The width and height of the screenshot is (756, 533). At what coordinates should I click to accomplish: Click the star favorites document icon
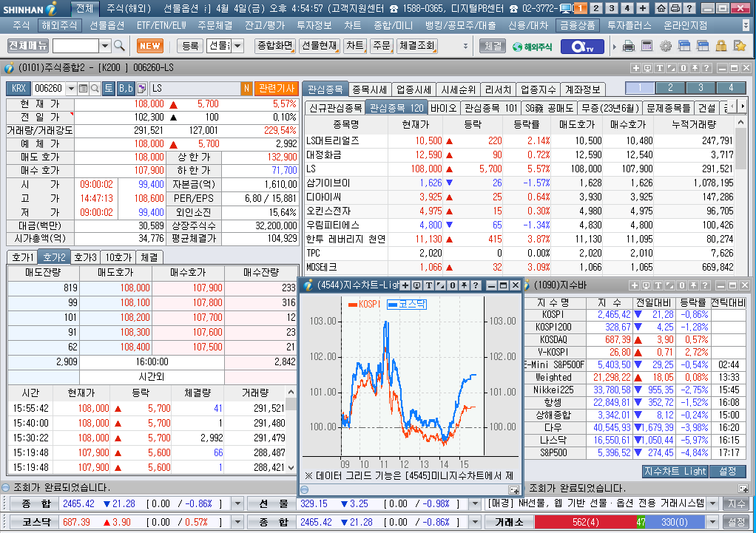[x=739, y=47]
